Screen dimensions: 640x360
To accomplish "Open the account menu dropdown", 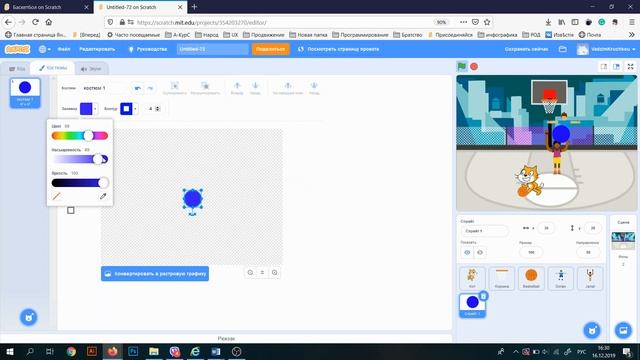I will (x=606, y=49).
